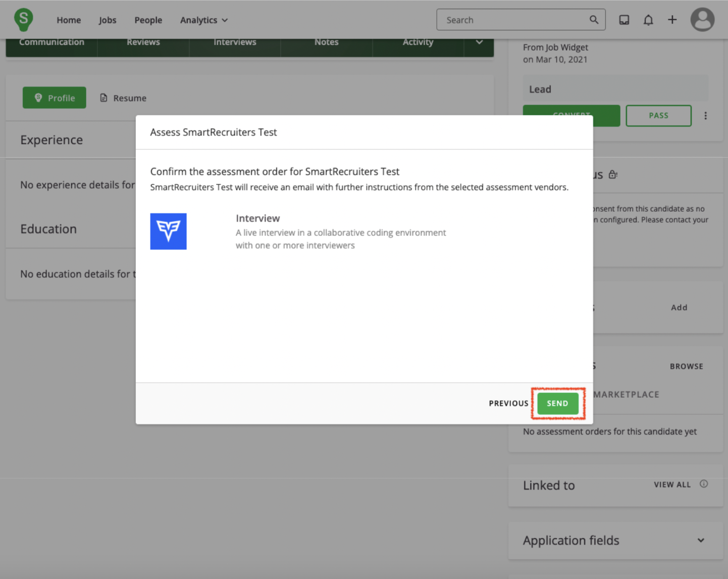Go to Jobs in the navigation

tap(108, 20)
